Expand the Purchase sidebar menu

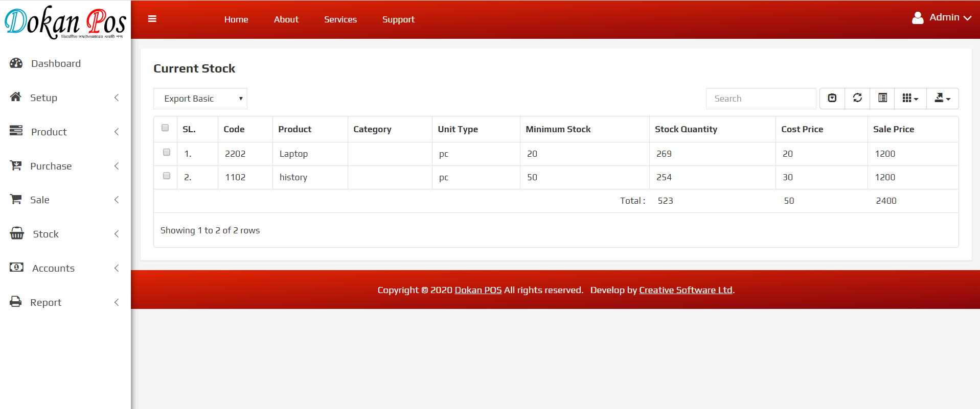[51, 166]
